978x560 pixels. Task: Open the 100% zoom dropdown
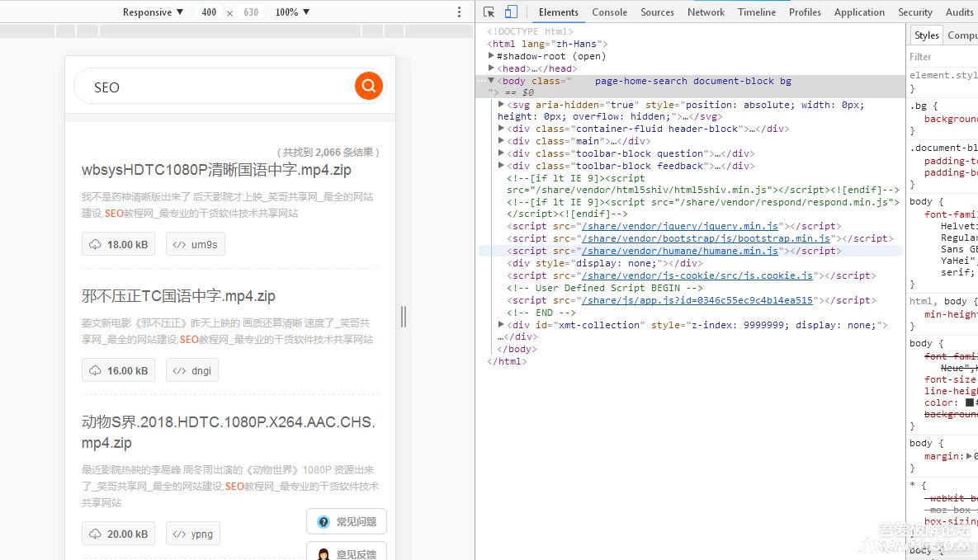(x=292, y=12)
